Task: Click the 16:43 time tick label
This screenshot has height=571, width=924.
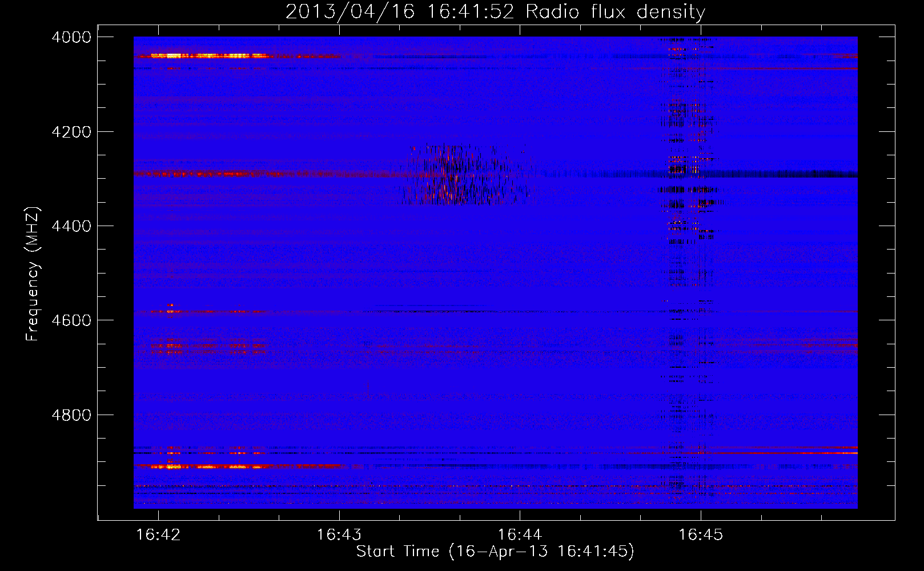Action: pyautogui.click(x=339, y=535)
